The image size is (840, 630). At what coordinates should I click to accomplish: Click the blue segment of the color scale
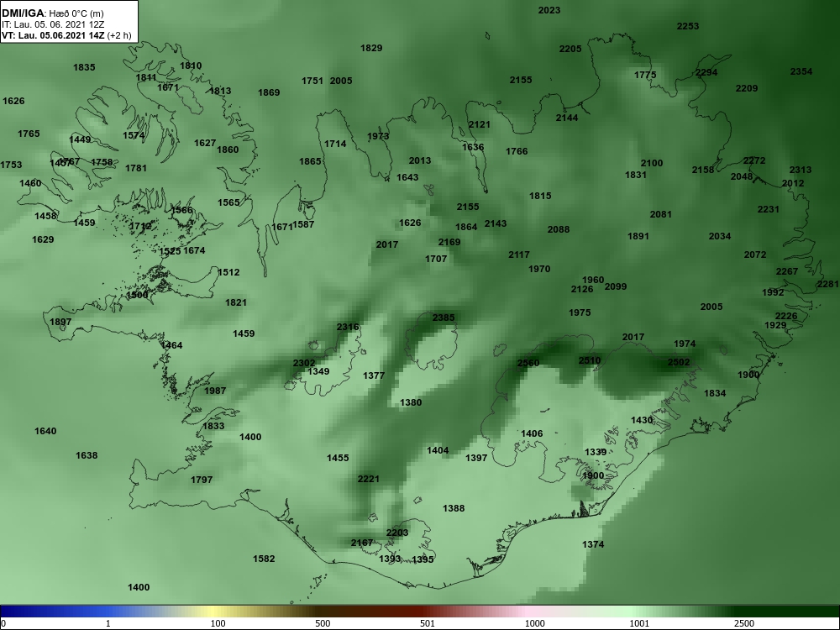coord(54,612)
